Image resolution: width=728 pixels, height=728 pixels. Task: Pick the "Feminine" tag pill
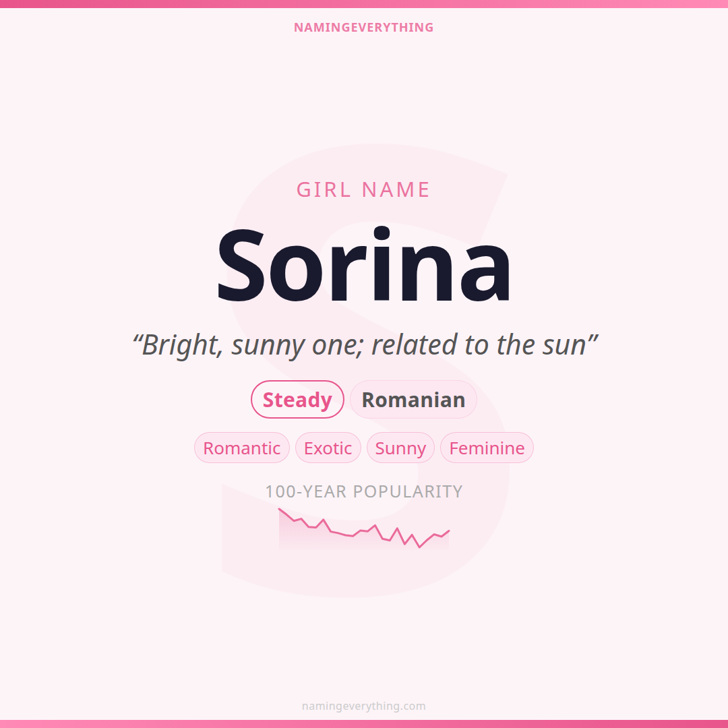(487, 448)
